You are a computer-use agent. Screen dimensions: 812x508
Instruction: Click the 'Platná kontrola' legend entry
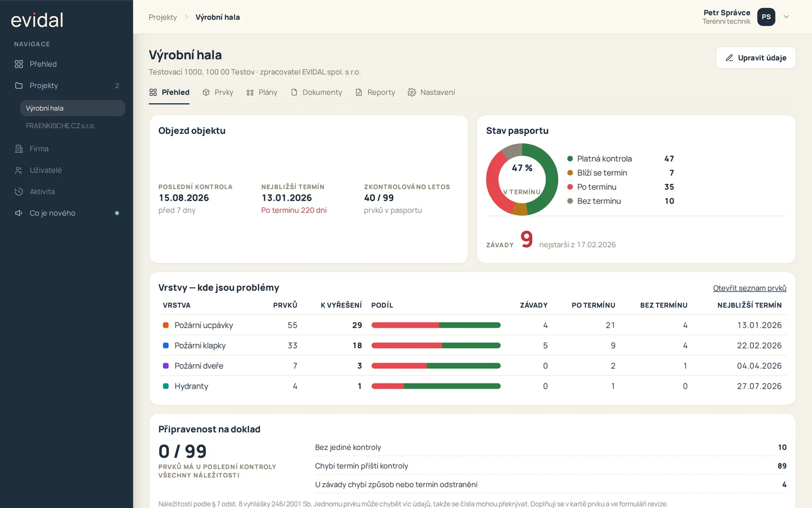point(620,159)
